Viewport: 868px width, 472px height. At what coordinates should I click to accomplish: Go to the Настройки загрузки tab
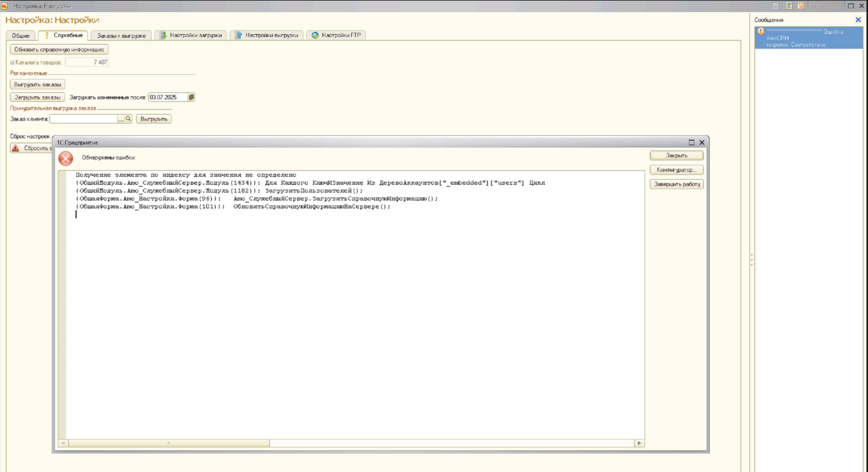click(x=191, y=35)
